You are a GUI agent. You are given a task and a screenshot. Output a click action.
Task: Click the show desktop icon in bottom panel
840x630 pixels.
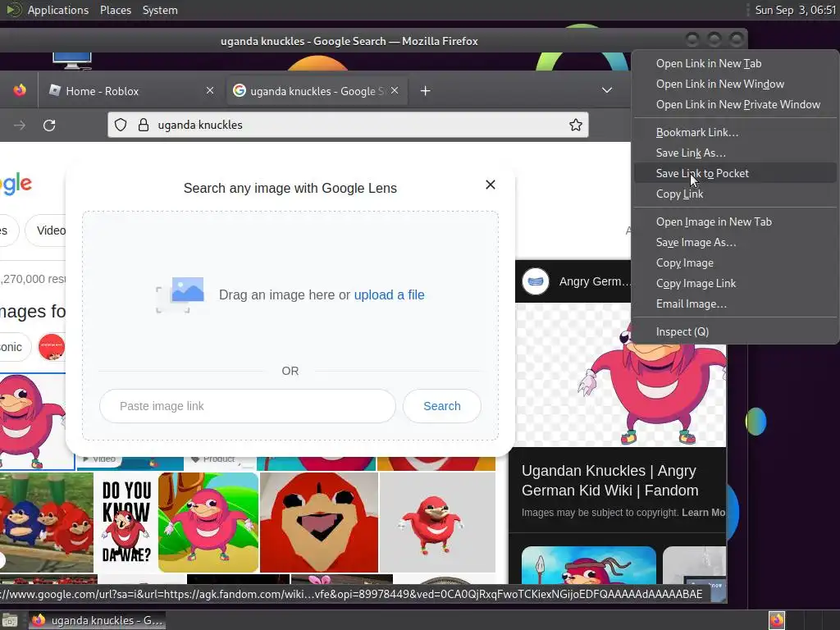(10, 620)
